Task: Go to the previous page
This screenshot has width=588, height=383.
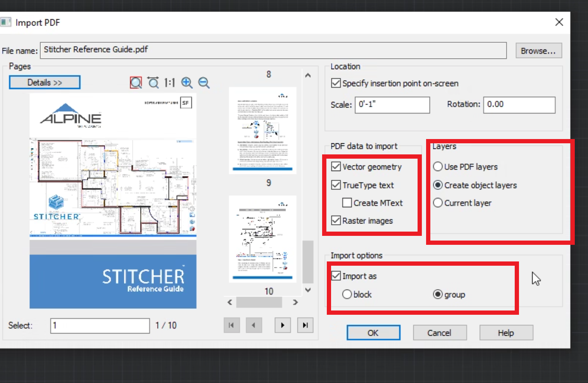Action: (x=254, y=325)
